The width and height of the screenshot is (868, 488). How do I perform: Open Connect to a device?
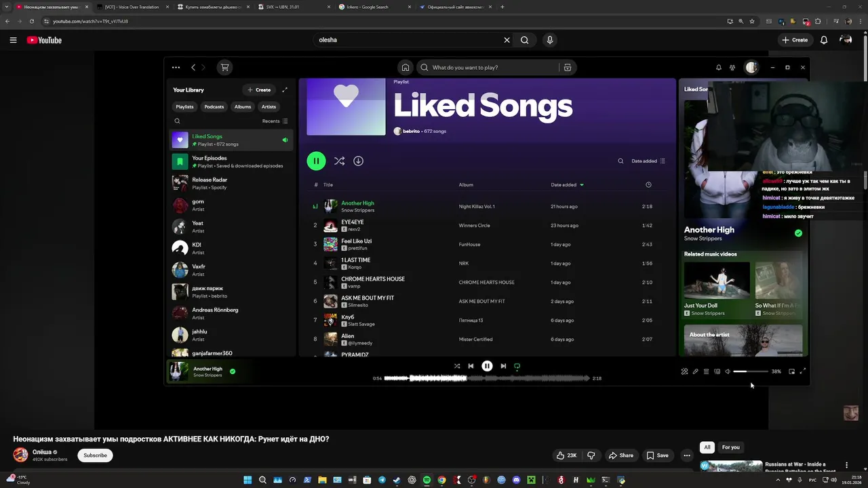click(717, 371)
